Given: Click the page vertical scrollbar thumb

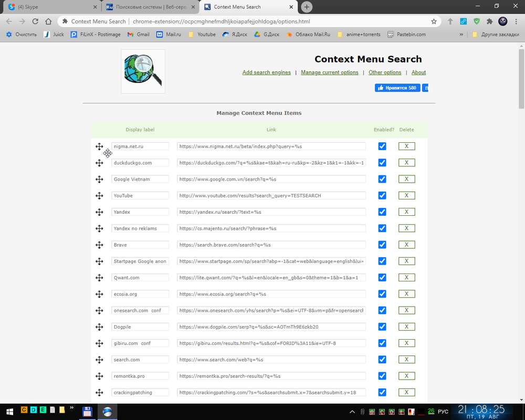Looking at the screenshot, I should click(x=521, y=79).
